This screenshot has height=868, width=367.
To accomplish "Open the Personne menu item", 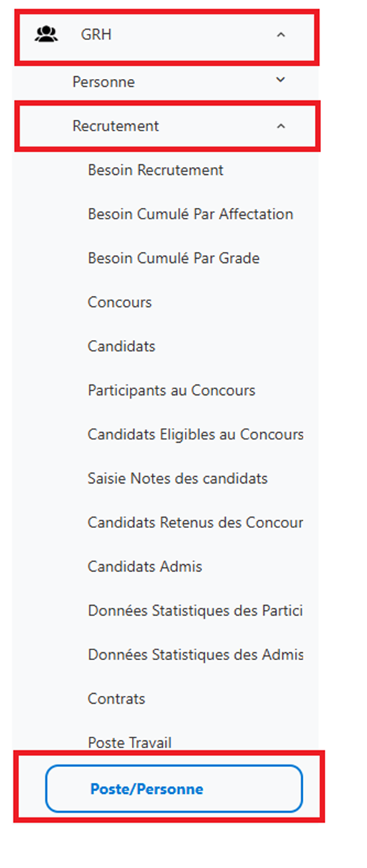I will tap(104, 82).
